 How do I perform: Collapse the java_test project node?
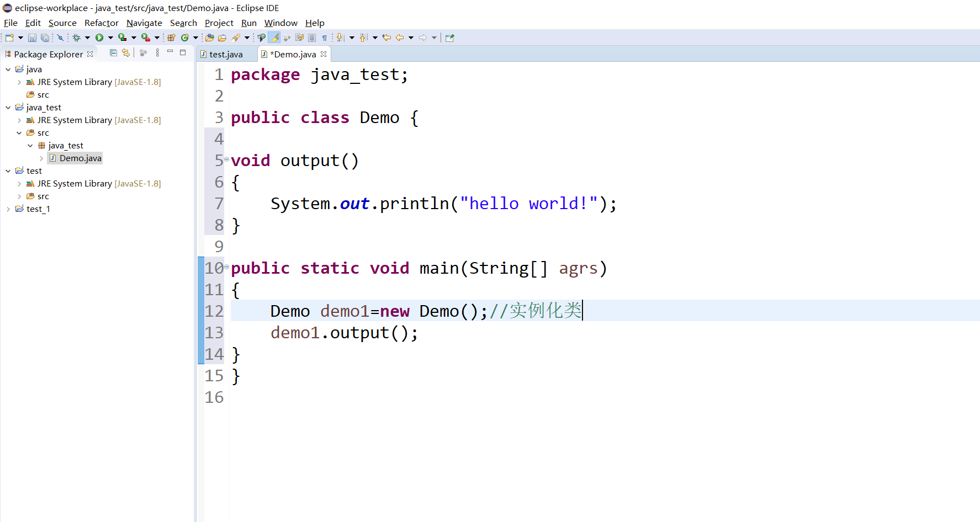(8, 108)
